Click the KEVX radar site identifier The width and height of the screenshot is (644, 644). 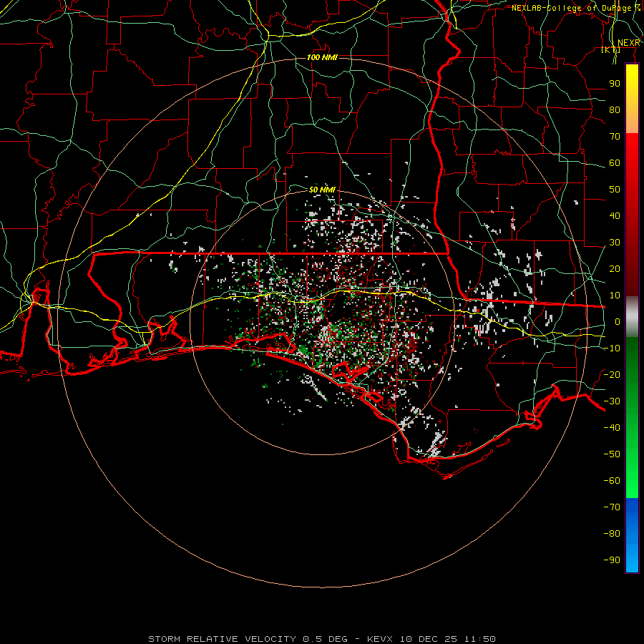pyautogui.click(x=381, y=639)
